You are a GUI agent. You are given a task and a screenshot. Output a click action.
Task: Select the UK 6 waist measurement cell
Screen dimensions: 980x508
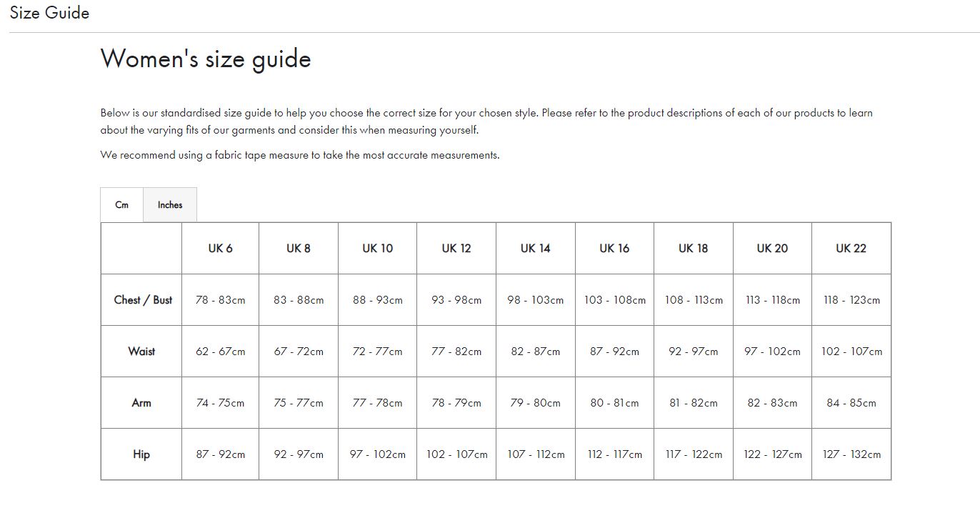tap(220, 352)
